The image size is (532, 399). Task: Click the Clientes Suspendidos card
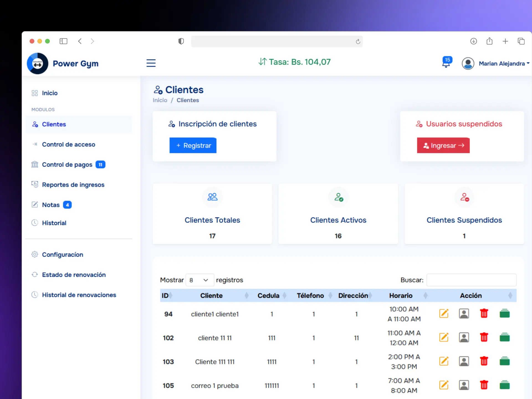[464, 214]
